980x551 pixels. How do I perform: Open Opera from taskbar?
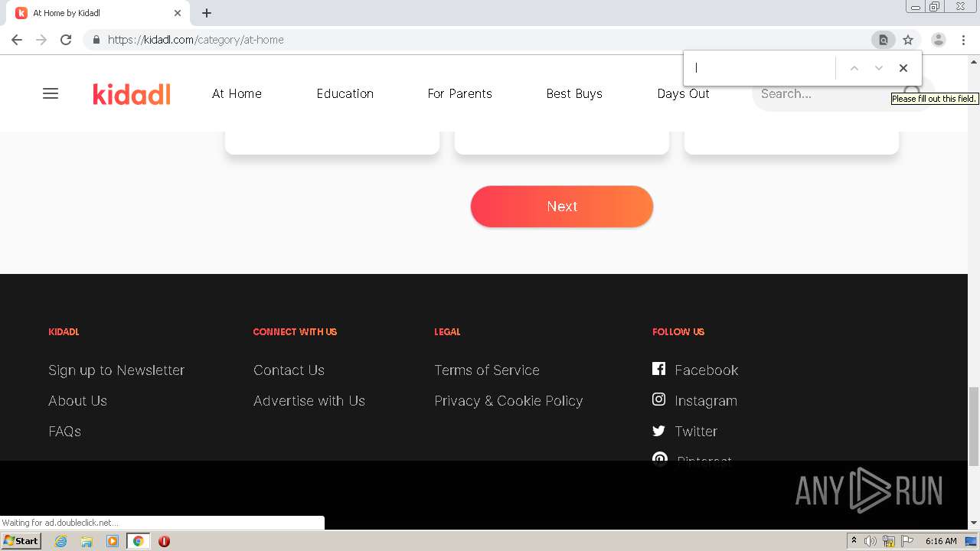164,541
